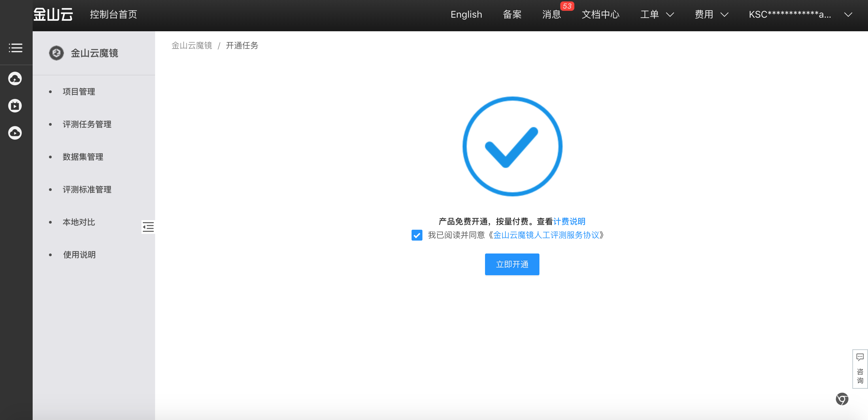Open 评测标准管理 menu item
This screenshot has width=868, height=420.
[87, 190]
